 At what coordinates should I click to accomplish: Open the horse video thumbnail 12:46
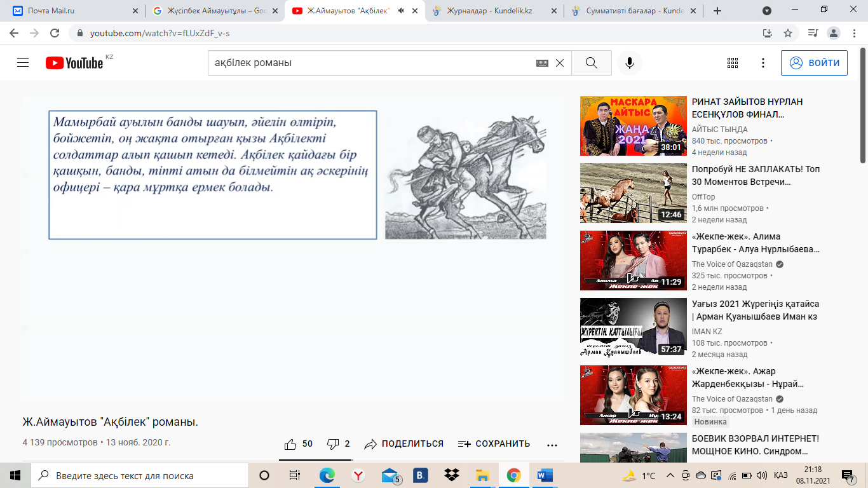634,193
